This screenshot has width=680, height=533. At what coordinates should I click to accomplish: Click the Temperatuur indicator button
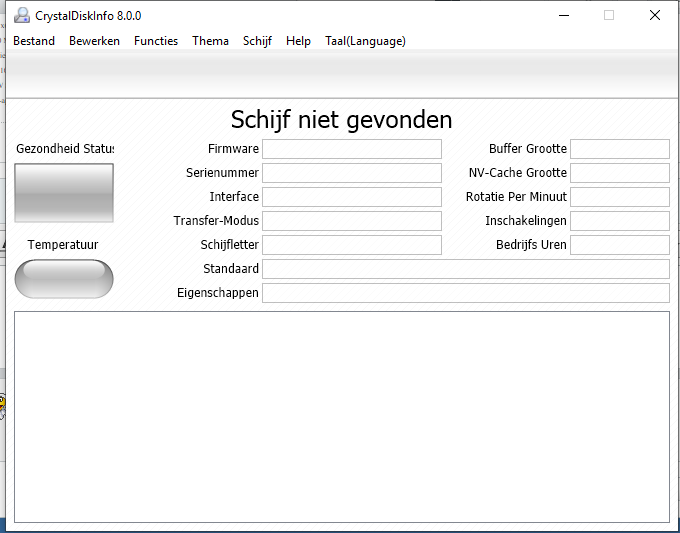[64, 278]
